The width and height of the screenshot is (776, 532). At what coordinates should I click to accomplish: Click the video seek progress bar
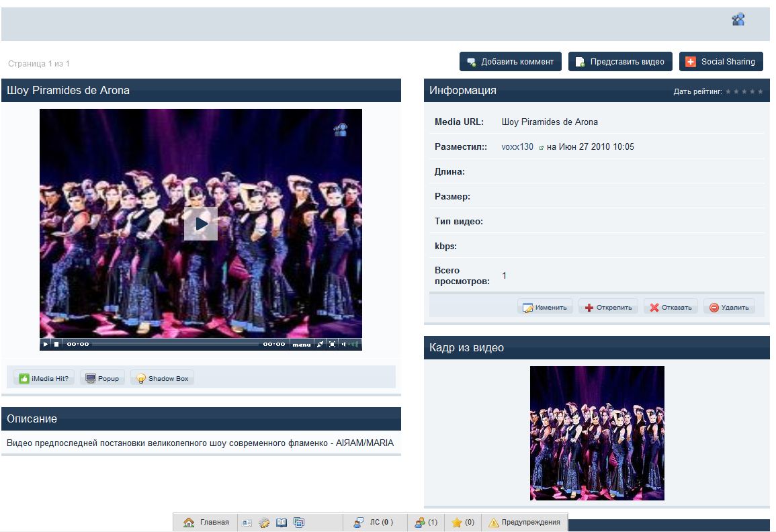[175, 344]
